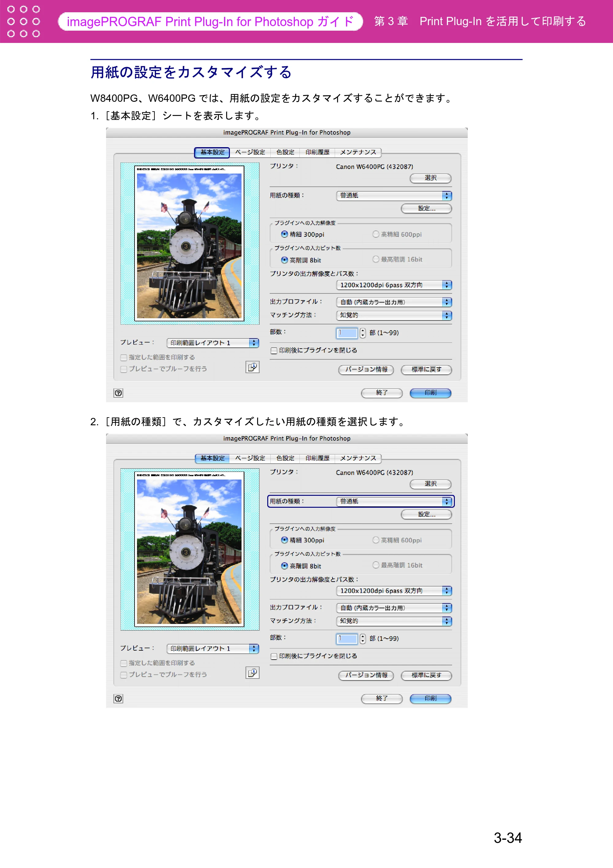The width and height of the screenshot is (613, 868).
Task: Enable 印刷後にプラグインを閉じる in lower dialog
Action: [274, 656]
